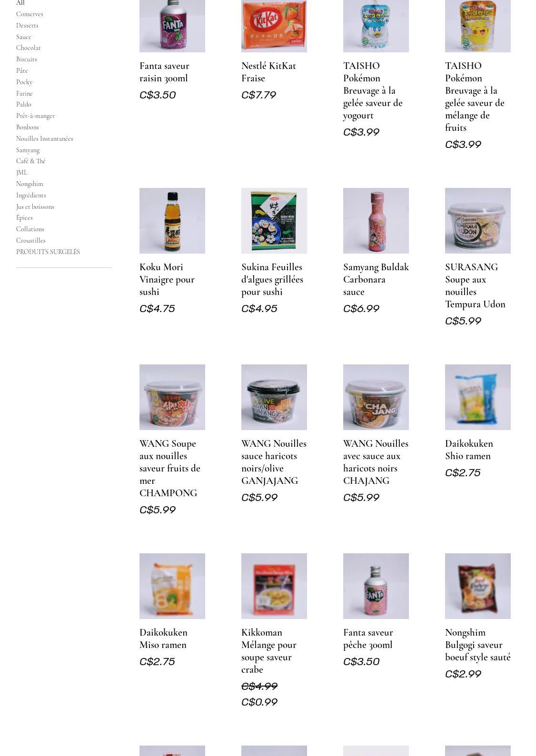Open the Daikokuken Miso ramen thumbnail
This screenshot has width=536, height=756.
[x=172, y=586]
